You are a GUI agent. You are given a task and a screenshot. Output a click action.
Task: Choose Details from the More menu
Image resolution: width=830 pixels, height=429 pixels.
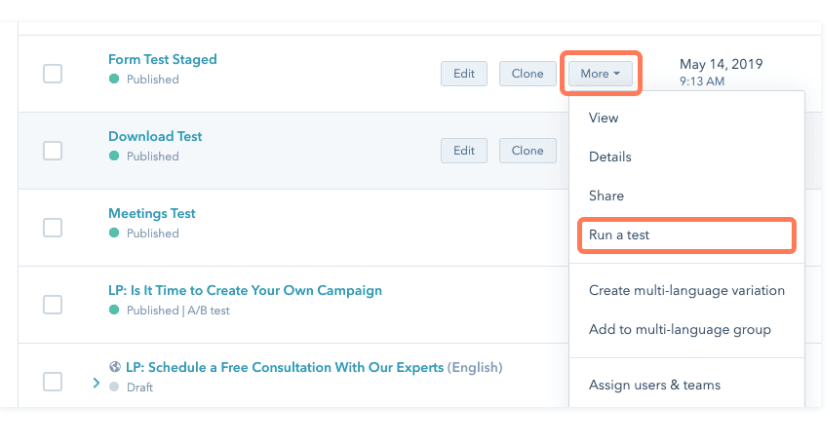coord(610,157)
